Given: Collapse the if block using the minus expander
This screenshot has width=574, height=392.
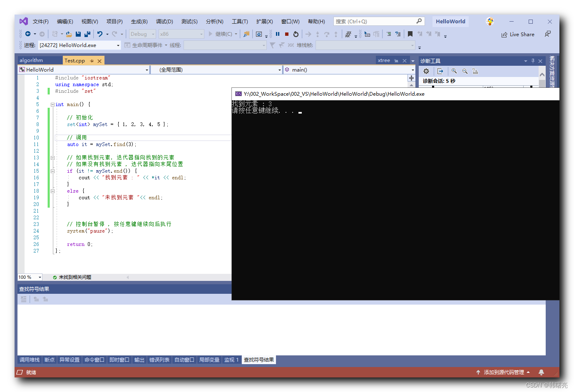Looking at the screenshot, I should click(52, 171).
